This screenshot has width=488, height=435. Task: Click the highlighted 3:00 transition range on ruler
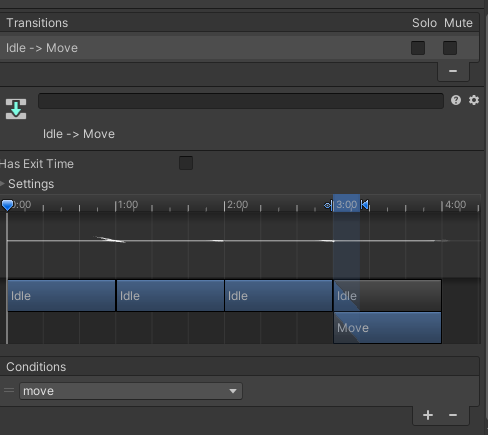pyautogui.click(x=346, y=204)
